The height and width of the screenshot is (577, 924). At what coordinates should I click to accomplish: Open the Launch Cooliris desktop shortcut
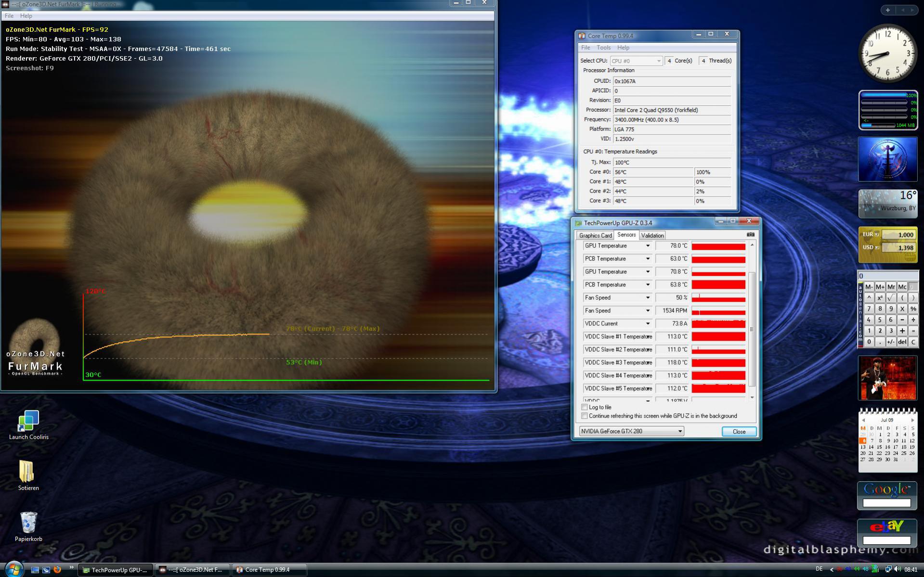28,425
